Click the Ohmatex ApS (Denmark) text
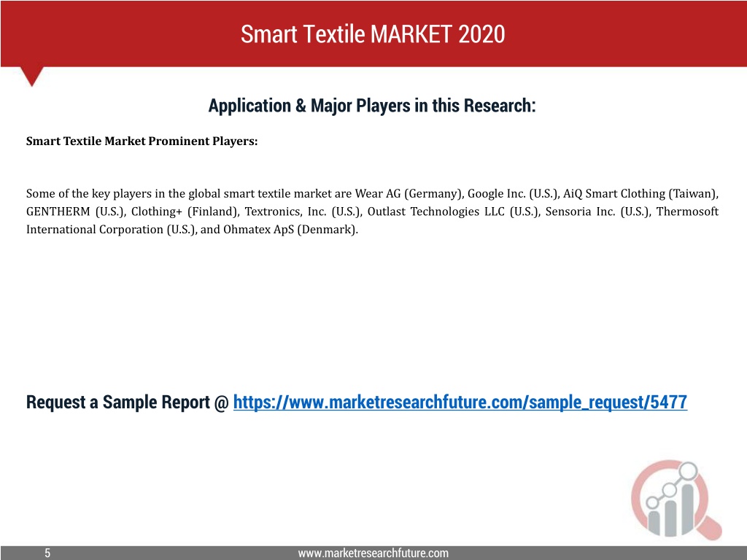747x560 pixels. (290, 230)
